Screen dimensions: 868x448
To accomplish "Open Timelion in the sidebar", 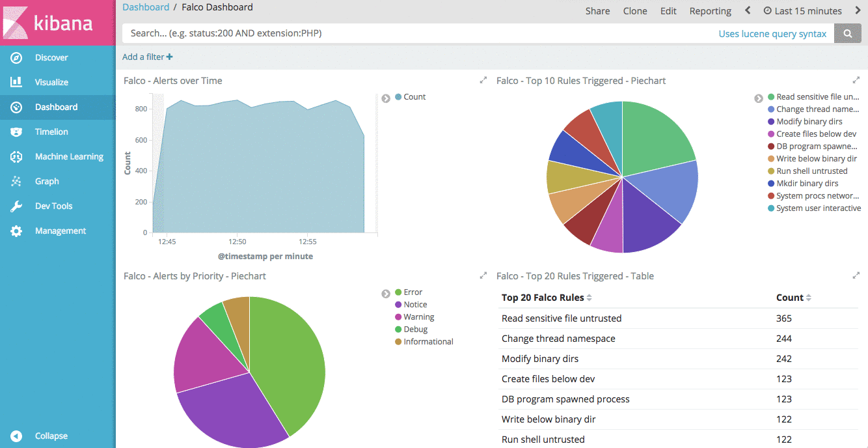I will click(x=51, y=132).
